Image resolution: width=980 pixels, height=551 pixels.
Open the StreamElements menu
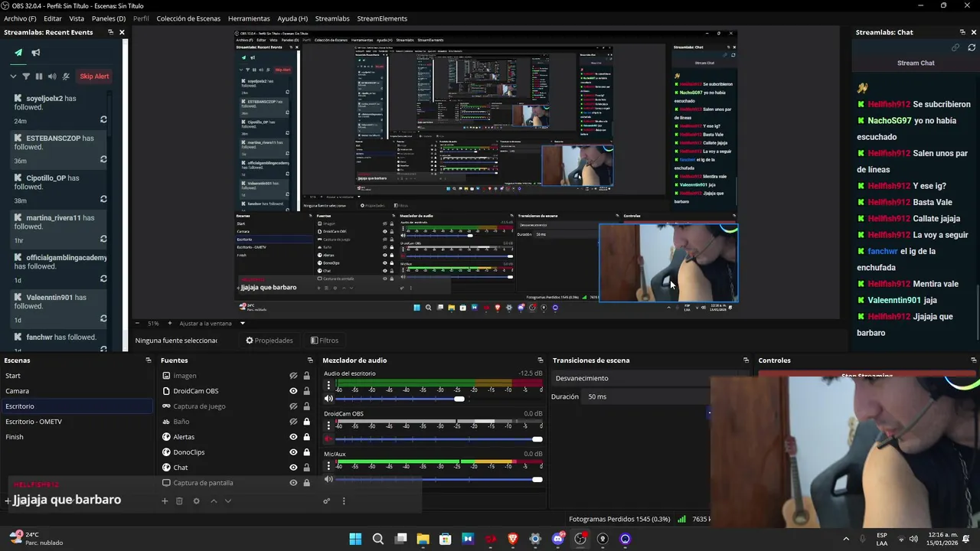coord(382,18)
